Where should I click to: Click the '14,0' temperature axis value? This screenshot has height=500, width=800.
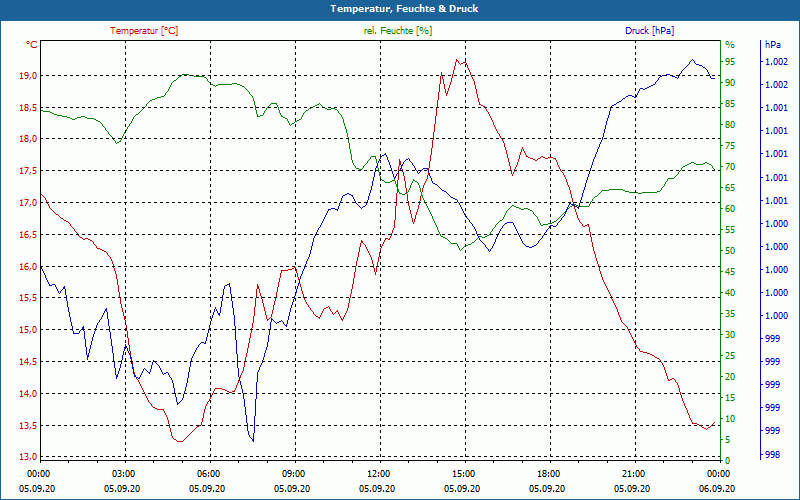29,394
